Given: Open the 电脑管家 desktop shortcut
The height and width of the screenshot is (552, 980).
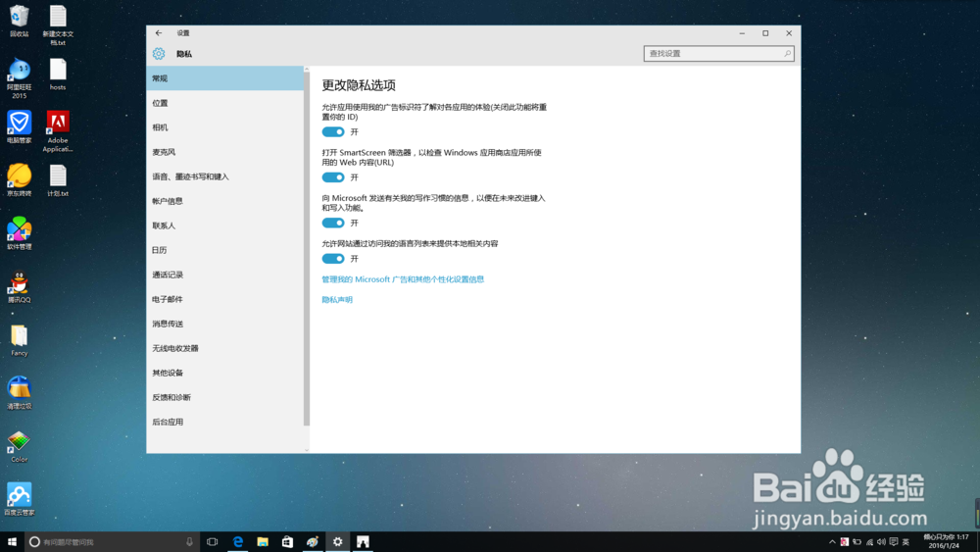Looking at the screenshot, I should pos(20,126).
